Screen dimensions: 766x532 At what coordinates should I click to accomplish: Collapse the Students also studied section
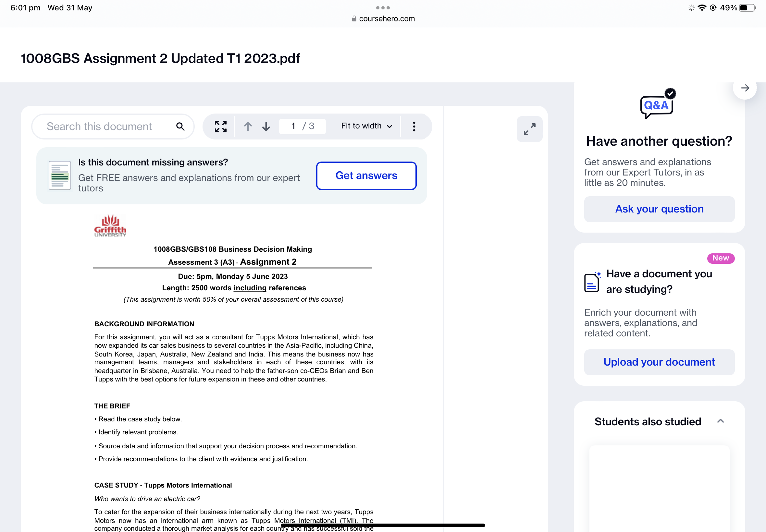(720, 421)
